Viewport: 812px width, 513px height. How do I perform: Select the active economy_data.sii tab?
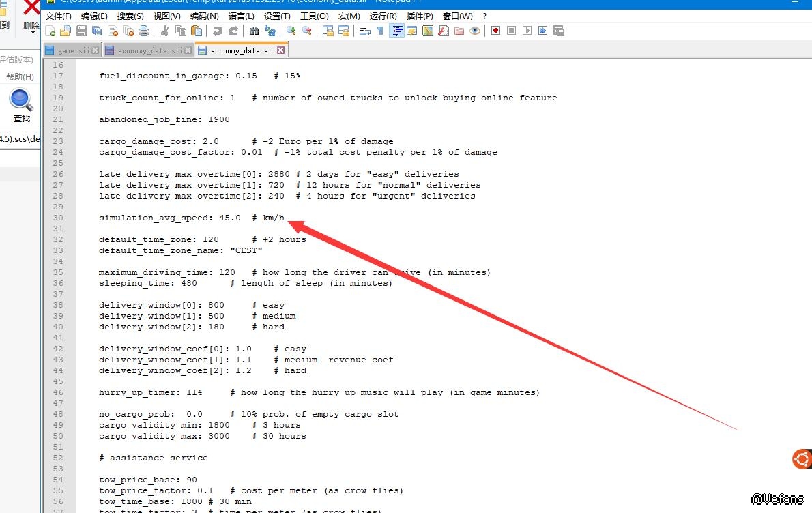click(243, 50)
